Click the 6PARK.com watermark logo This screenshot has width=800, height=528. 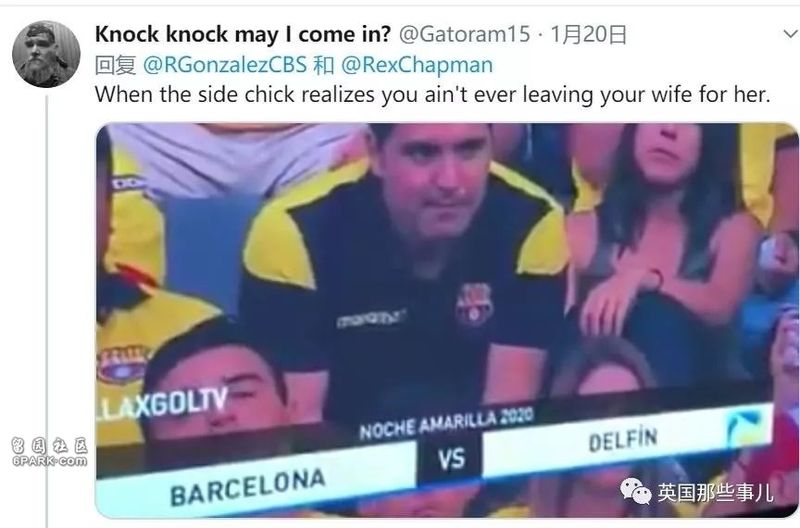tap(49, 452)
